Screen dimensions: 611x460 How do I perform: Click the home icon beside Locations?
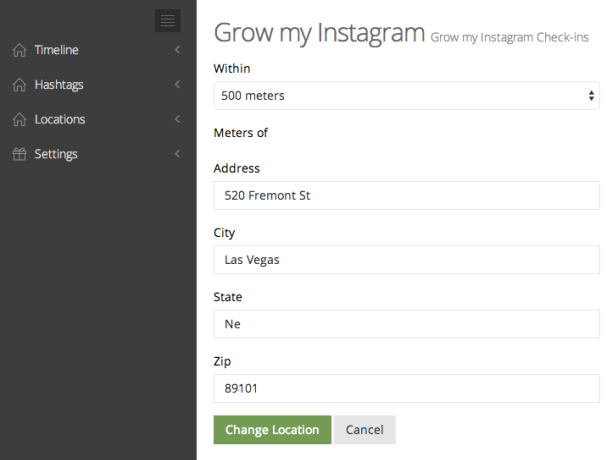click(19, 119)
